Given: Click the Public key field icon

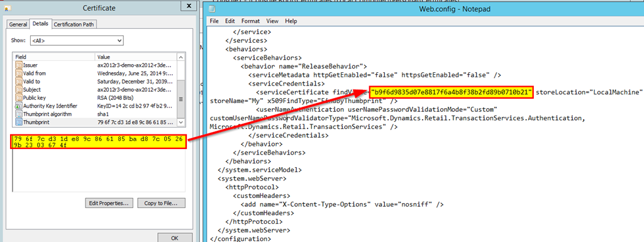Looking at the screenshot, I should (x=18, y=97).
